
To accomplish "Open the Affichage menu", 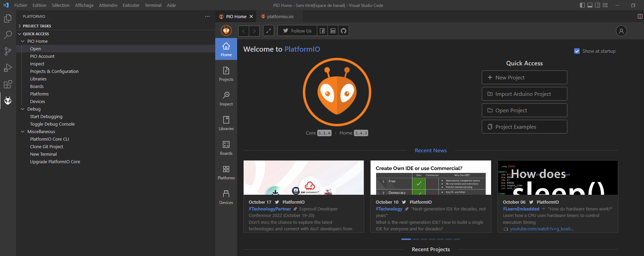I will click(x=84, y=5).
